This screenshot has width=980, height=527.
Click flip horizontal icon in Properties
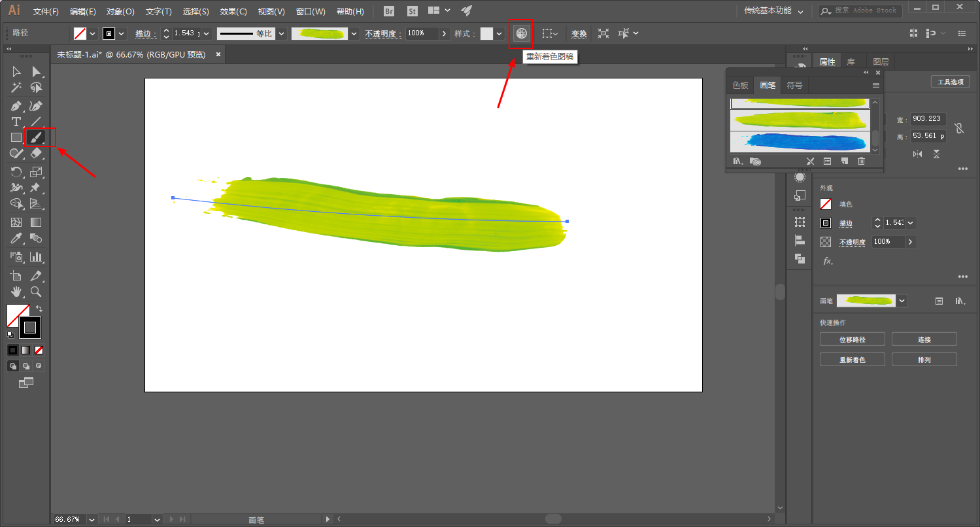(918, 154)
